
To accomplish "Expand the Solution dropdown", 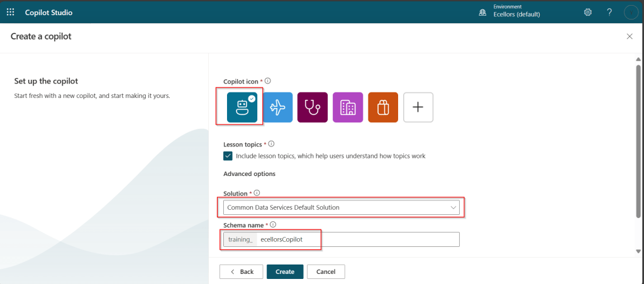I will 341,207.
